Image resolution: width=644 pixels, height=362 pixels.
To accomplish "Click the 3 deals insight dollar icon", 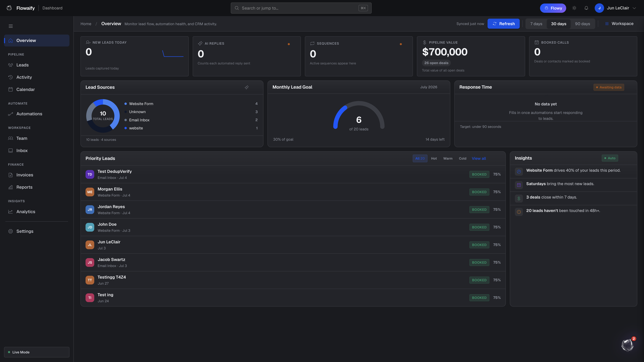I will tap(519, 199).
